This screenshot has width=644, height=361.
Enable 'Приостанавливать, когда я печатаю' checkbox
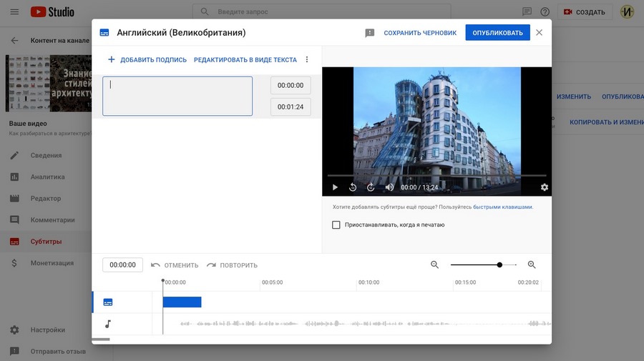[336, 225]
